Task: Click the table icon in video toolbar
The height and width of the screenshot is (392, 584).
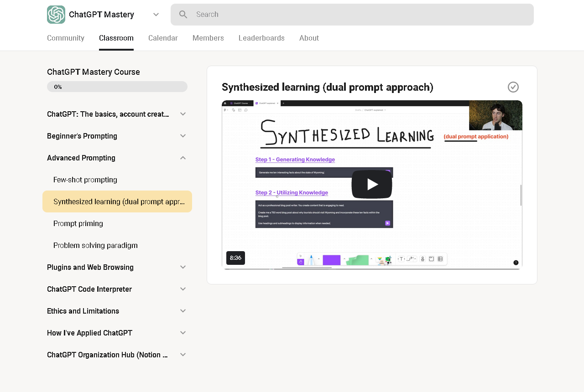Action: 440,259
